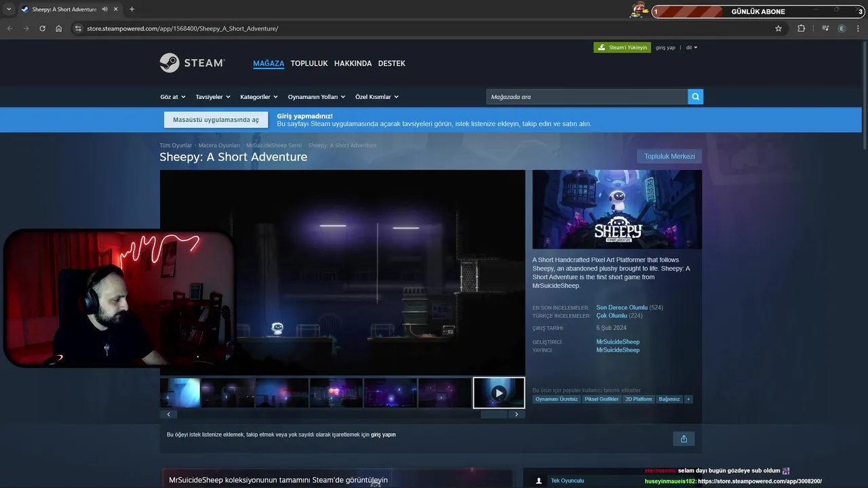
Task: Open the Son Derece Olumlu reviews link
Action: (x=622, y=308)
